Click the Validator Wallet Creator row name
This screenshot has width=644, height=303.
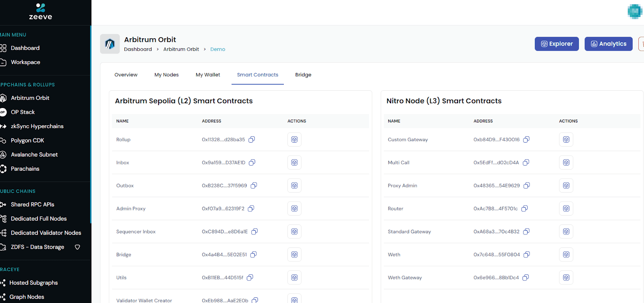point(144,301)
